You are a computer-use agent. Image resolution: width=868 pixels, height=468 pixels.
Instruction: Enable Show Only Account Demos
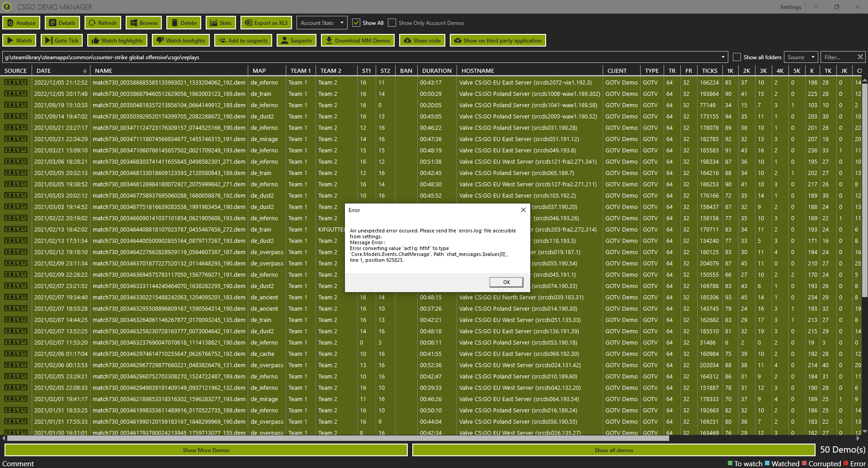pyautogui.click(x=392, y=23)
